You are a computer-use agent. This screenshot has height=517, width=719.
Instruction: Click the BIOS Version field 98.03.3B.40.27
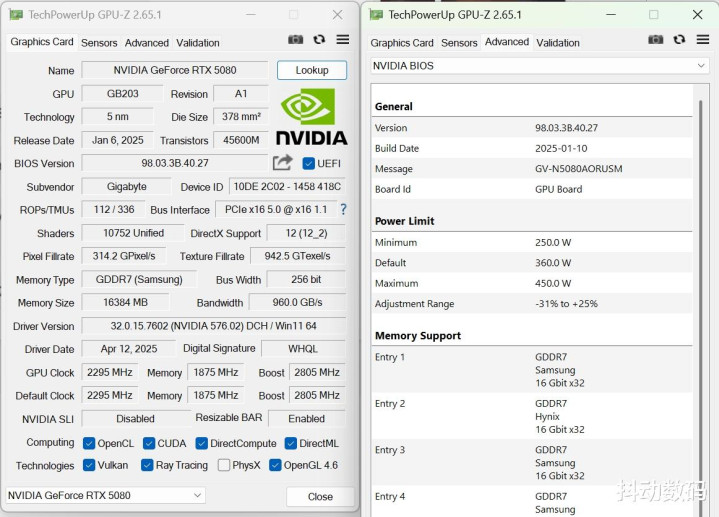coord(175,163)
